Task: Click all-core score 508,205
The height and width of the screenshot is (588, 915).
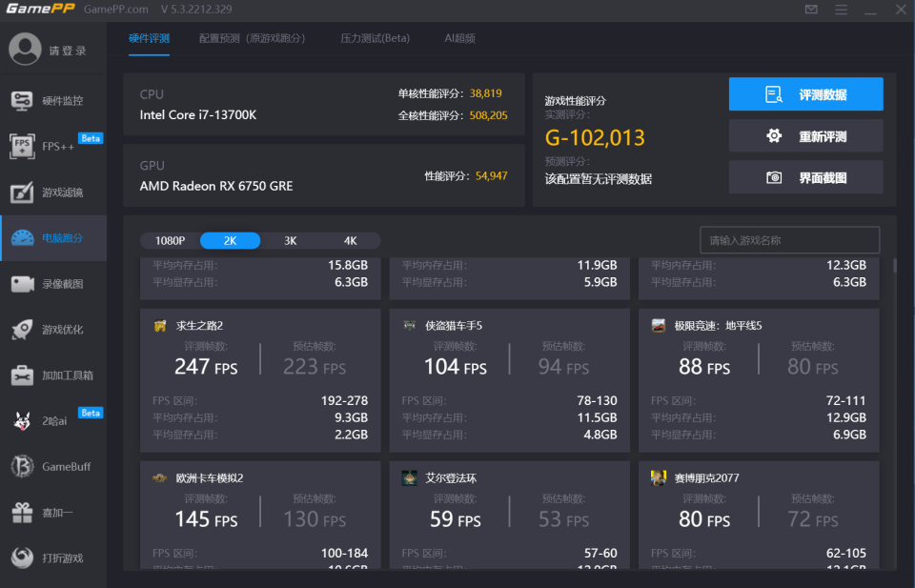Action: [x=488, y=115]
